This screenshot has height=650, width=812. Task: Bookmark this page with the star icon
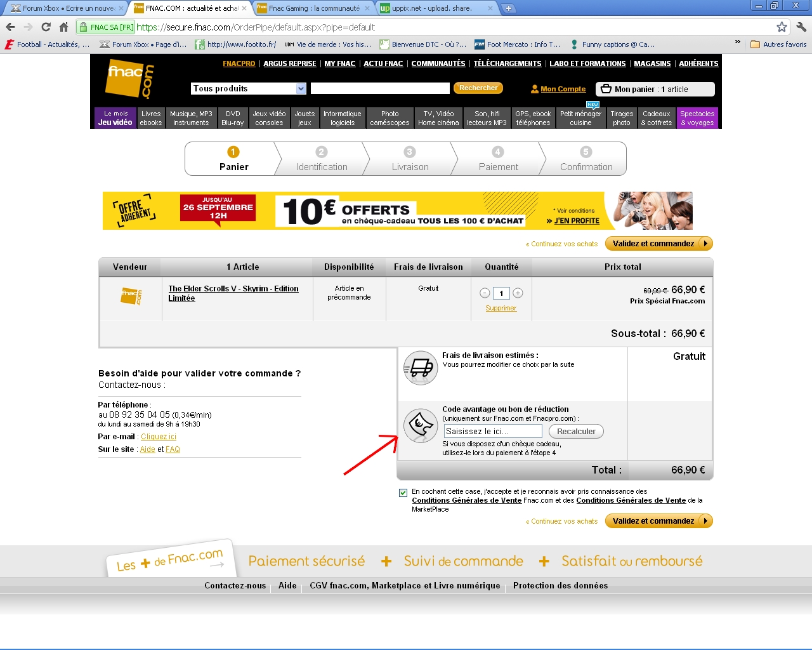782,27
